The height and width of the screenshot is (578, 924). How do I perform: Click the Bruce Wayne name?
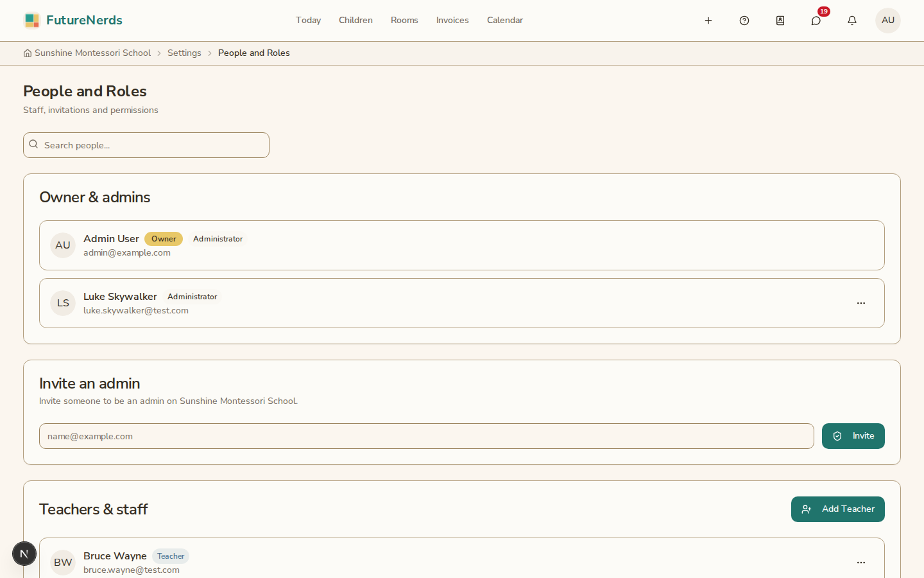pyautogui.click(x=115, y=556)
